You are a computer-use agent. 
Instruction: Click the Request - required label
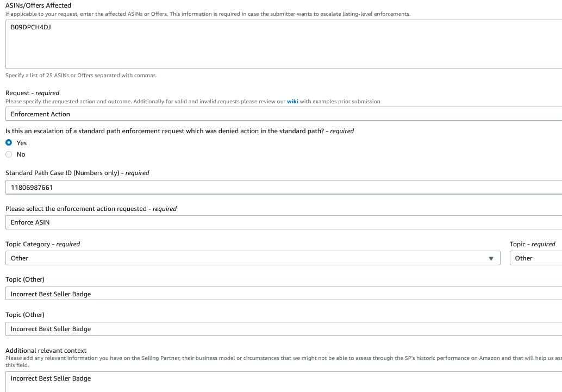click(x=32, y=93)
